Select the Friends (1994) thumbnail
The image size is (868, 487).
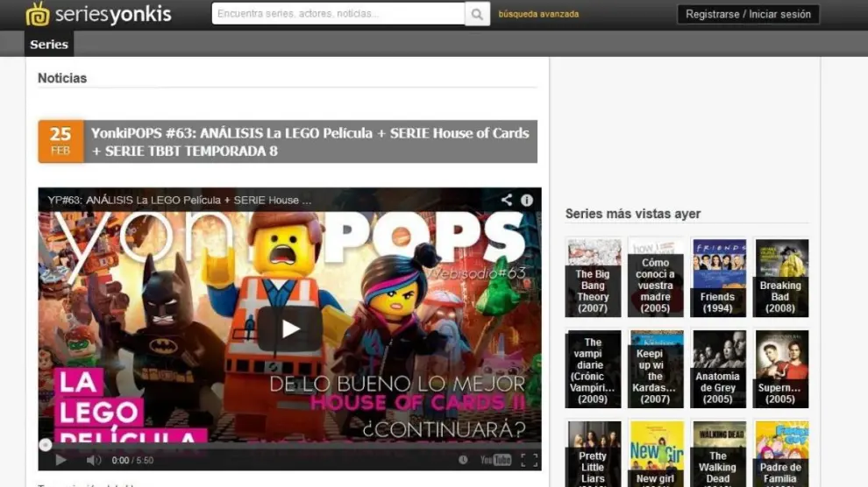point(719,278)
